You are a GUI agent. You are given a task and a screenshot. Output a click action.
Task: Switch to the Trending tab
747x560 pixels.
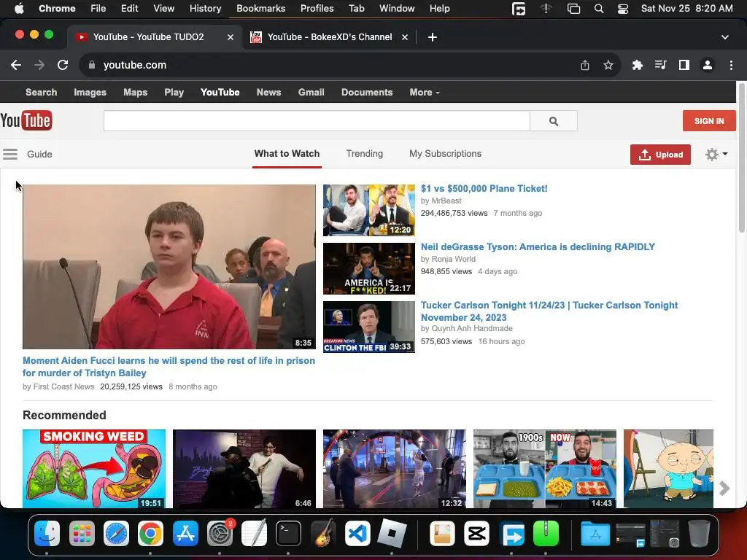(x=365, y=154)
